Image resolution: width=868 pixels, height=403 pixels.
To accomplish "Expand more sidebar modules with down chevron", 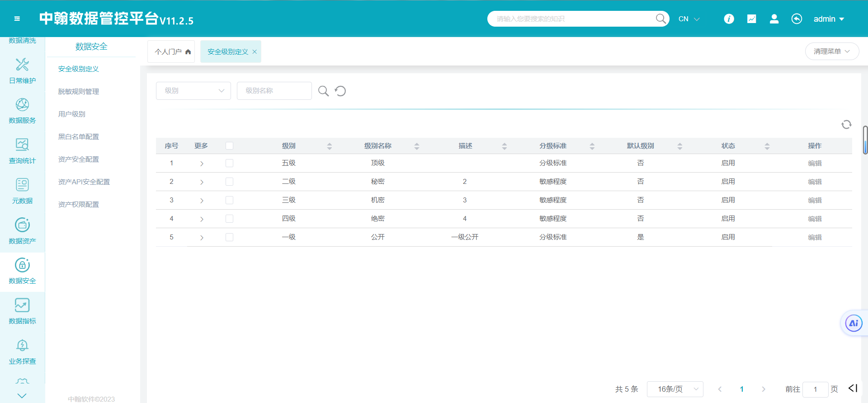I will pyautogui.click(x=22, y=395).
